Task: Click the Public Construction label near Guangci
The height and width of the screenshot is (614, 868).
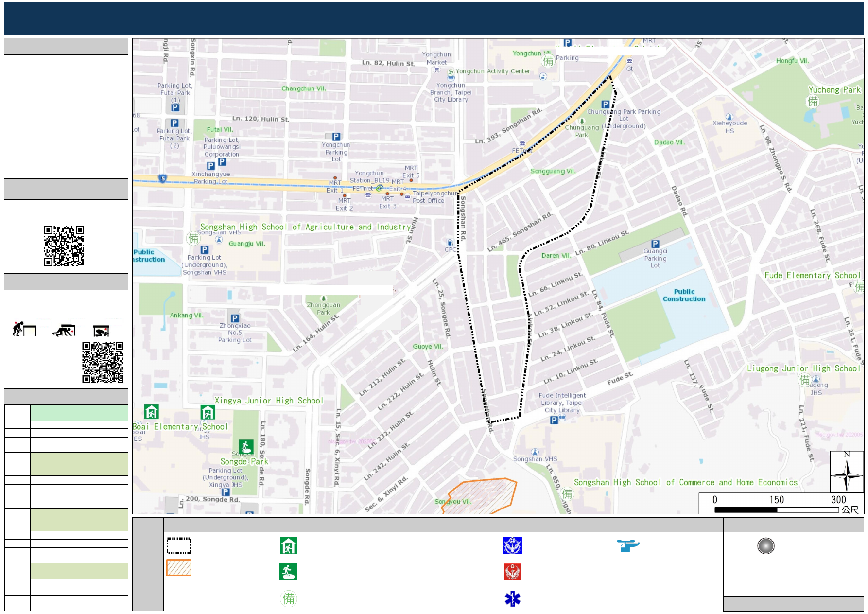Action: tap(684, 295)
